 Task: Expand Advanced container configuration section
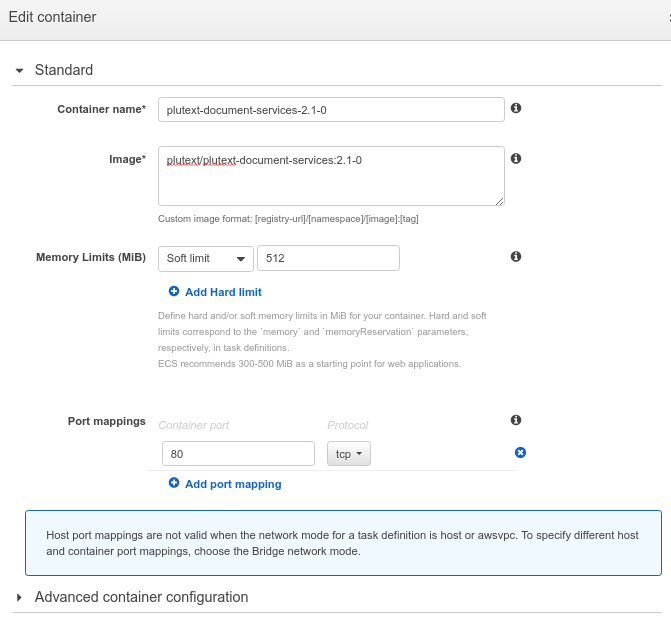(19, 597)
